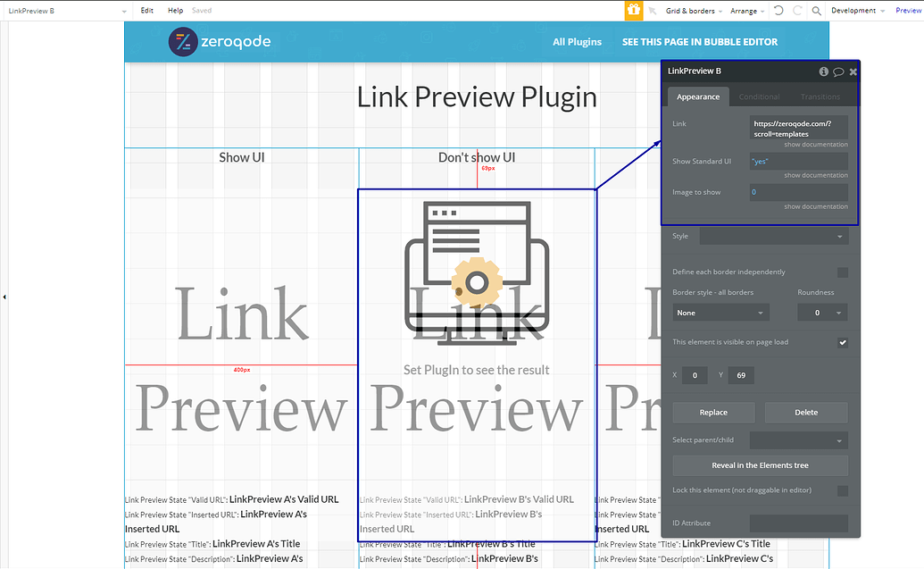Click the Image to show field
Screen dimensions: 924x569
798,192
